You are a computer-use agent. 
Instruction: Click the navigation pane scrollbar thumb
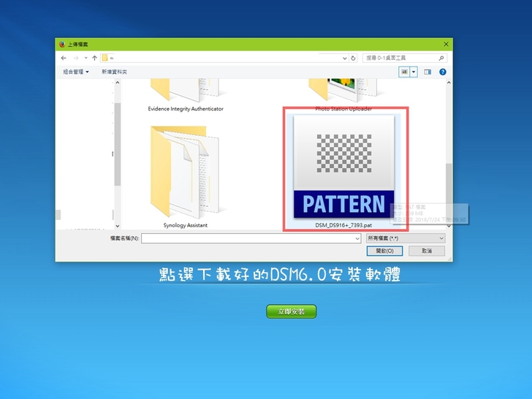coord(118,144)
